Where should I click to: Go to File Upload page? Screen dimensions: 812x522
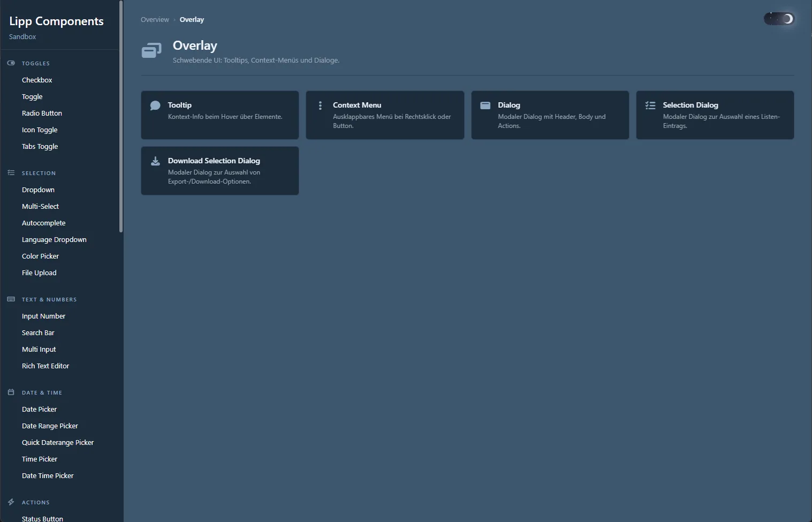(39, 273)
